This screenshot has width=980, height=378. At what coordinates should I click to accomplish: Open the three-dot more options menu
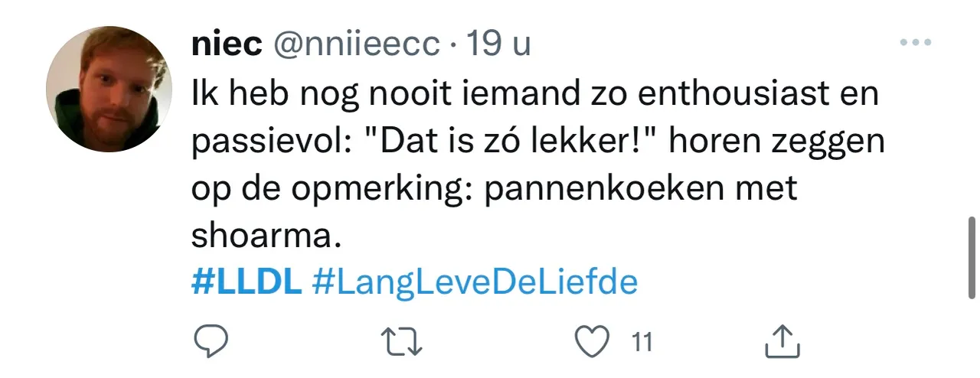(915, 44)
